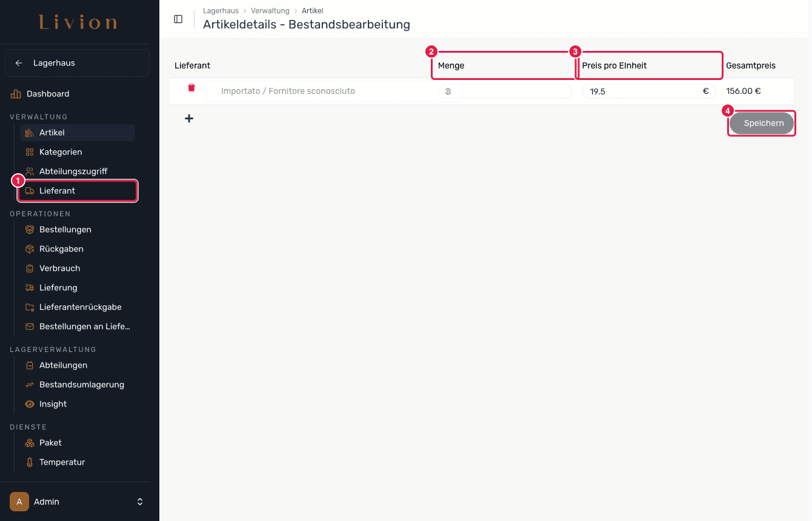Open Insight via the eye icon

[x=29, y=404]
